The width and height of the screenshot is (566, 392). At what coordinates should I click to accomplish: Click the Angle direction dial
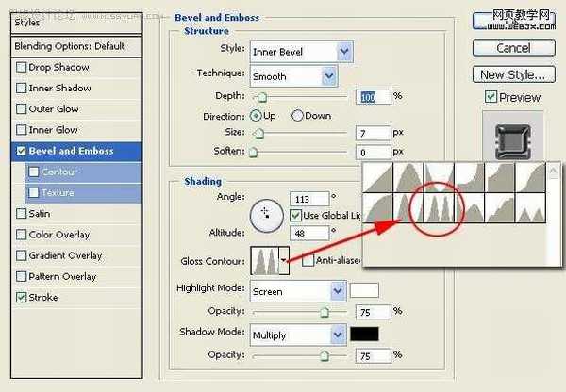coord(266,214)
